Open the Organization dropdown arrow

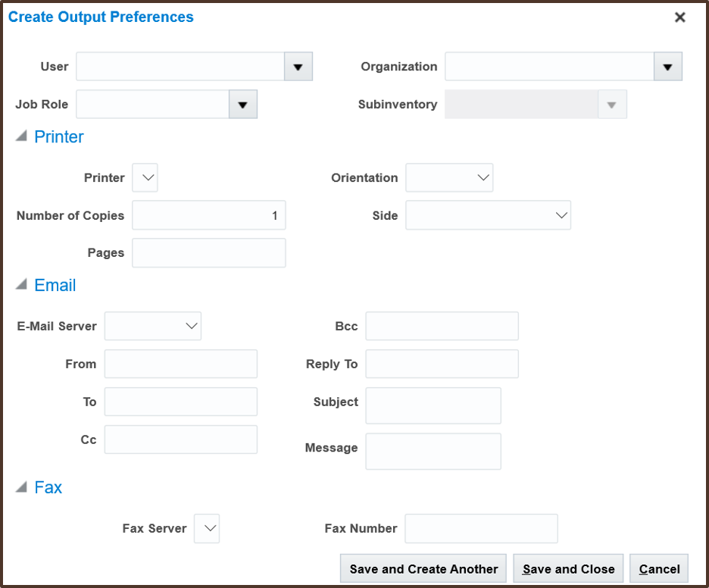667,67
